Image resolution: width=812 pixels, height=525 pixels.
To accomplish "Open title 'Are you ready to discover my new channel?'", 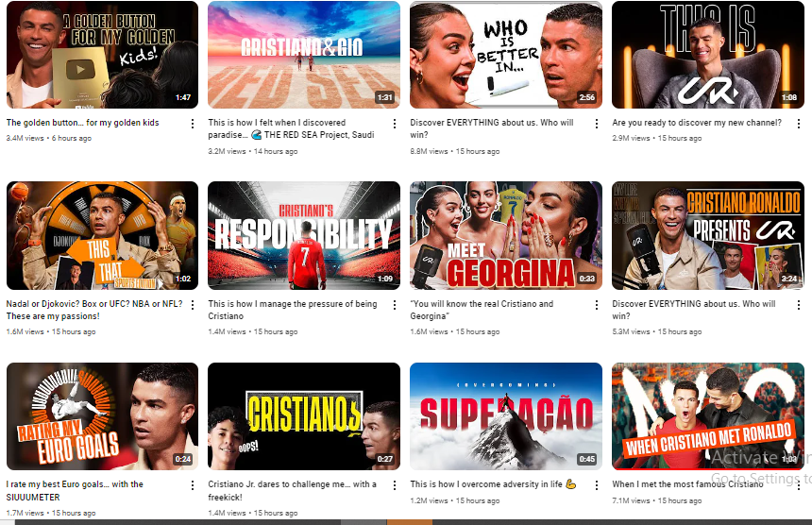I will pyautogui.click(x=697, y=123).
